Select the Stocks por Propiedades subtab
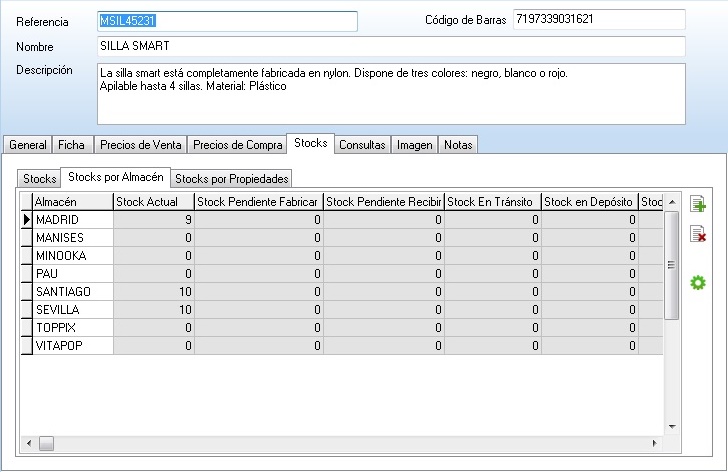 tap(232, 179)
